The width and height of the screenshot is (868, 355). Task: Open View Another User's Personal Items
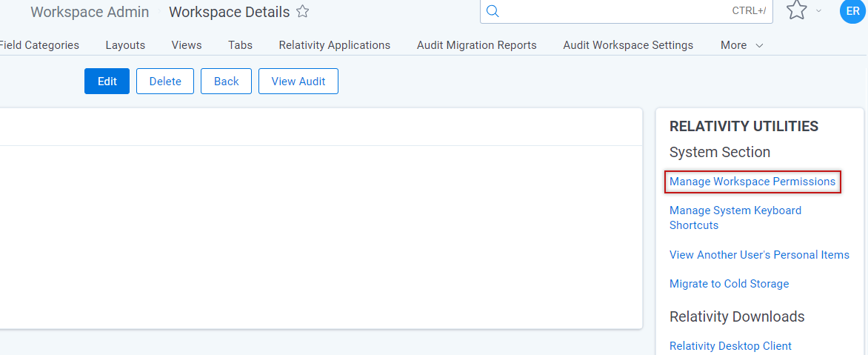coord(759,255)
